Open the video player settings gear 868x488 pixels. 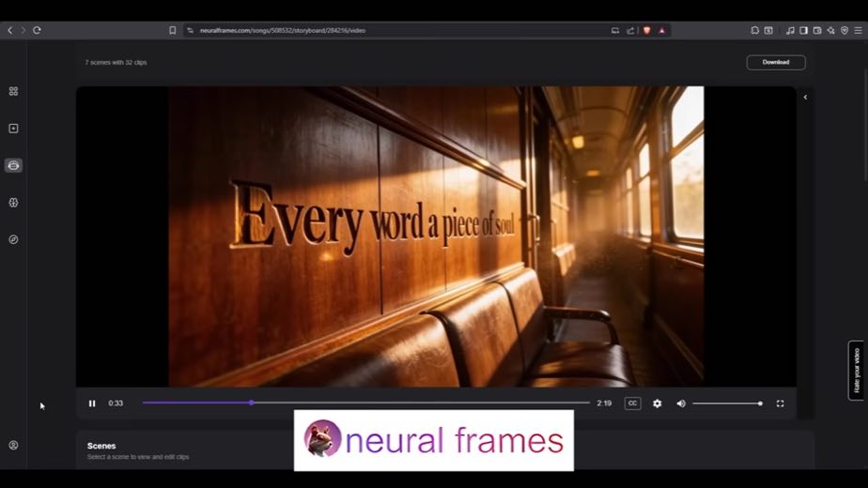tap(657, 404)
